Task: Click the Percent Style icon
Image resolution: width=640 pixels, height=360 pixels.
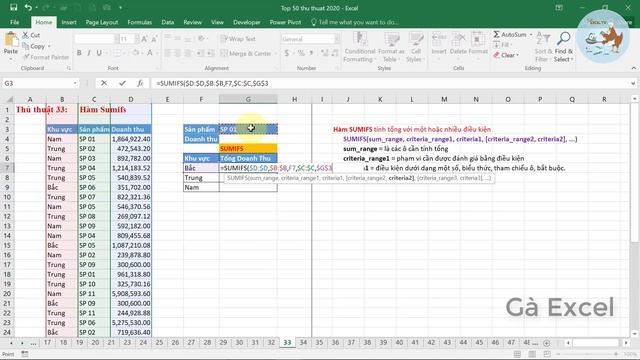Action: tap(301, 53)
